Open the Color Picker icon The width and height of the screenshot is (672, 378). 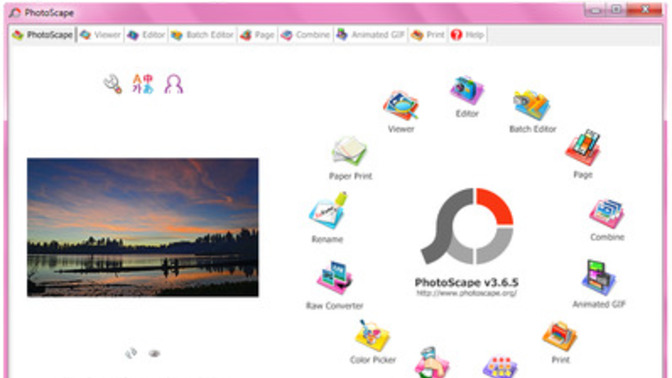(372, 336)
